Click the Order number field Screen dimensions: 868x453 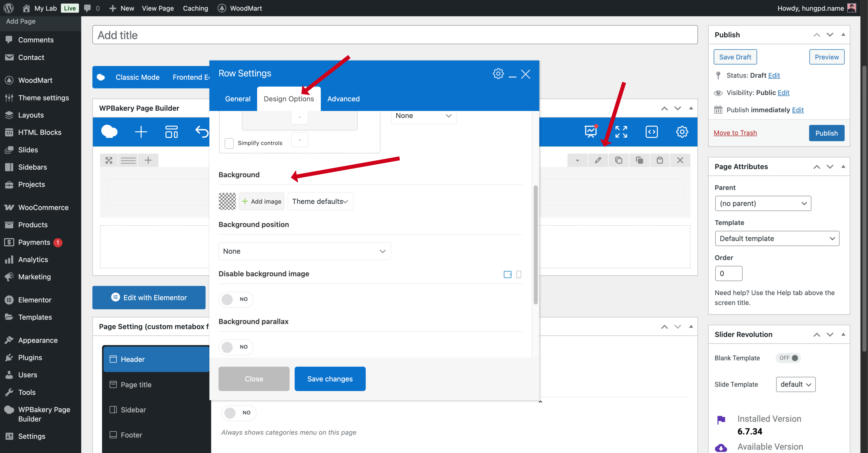coord(729,273)
